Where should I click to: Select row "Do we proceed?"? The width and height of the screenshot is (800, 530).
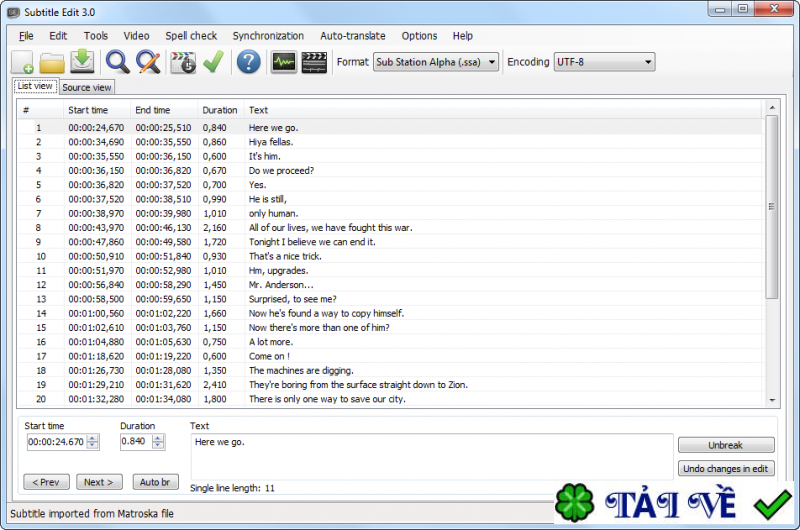(390, 170)
